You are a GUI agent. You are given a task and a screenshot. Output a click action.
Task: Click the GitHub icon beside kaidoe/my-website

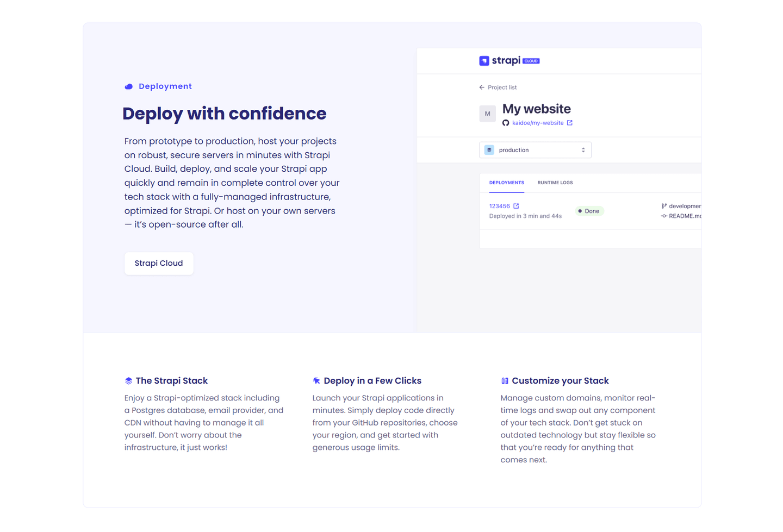click(506, 123)
